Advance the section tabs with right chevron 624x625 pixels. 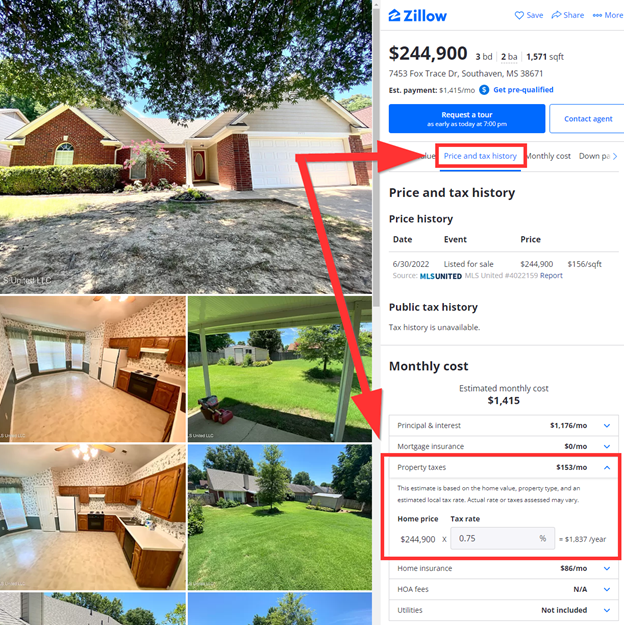coord(615,156)
